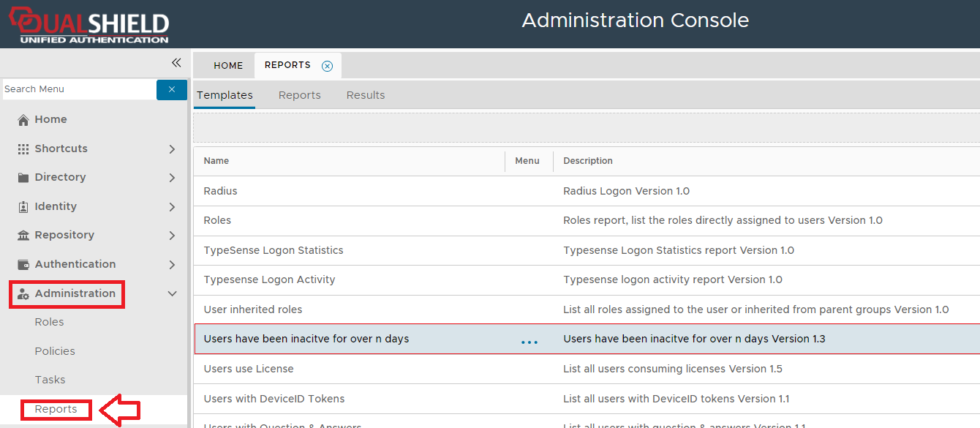Click the Repository bank icon
The image size is (980, 428).
click(x=23, y=236)
